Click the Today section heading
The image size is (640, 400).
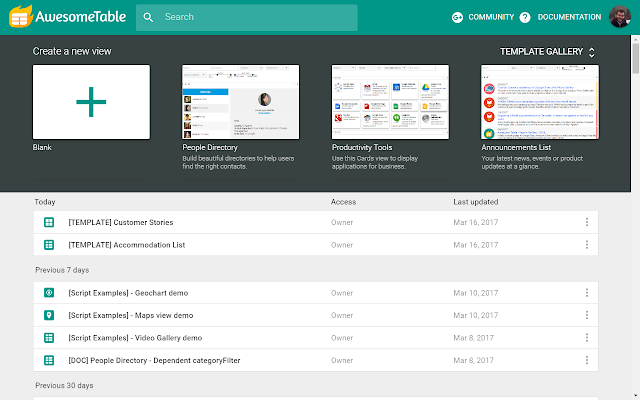point(45,202)
